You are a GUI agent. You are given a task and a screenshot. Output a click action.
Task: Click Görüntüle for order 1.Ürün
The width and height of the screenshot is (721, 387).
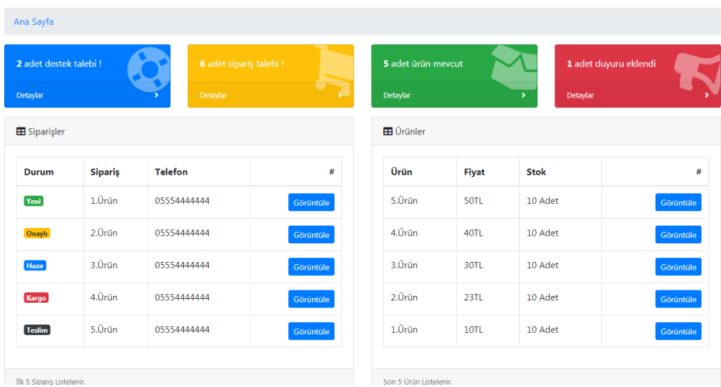point(311,202)
